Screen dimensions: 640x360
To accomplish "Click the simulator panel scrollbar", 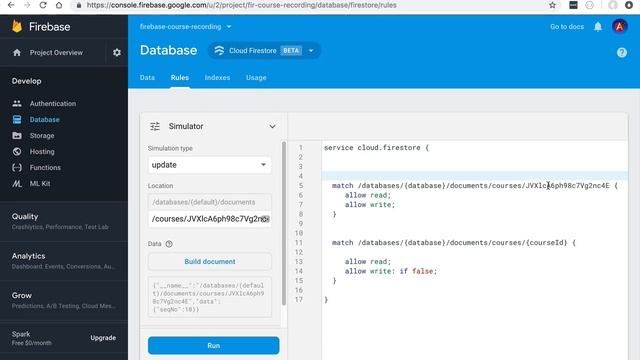I will pos(284,223).
